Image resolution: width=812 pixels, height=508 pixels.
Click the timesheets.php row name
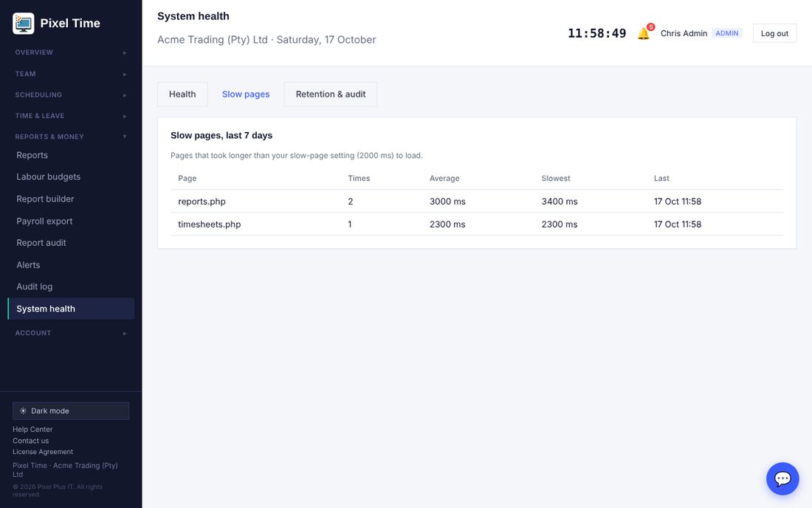click(209, 224)
